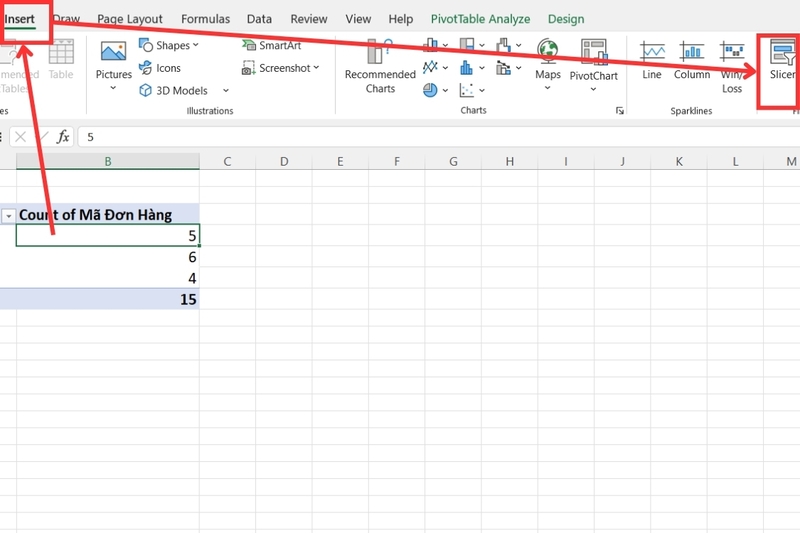This screenshot has height=533, width=800.
Task: Insert a column or bar chart
Action: [430, 45]
